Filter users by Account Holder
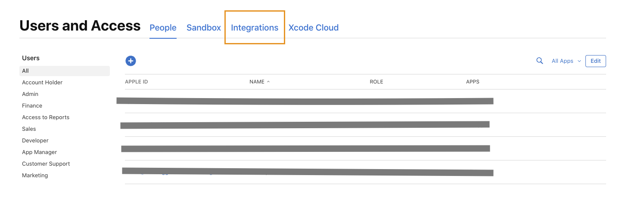The width and height of the screenshot is (644, 222). [x=42, y=83]
